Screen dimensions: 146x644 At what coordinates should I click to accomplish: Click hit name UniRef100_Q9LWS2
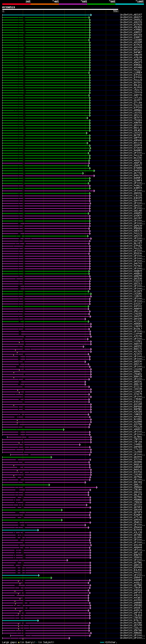pos(131,130)
